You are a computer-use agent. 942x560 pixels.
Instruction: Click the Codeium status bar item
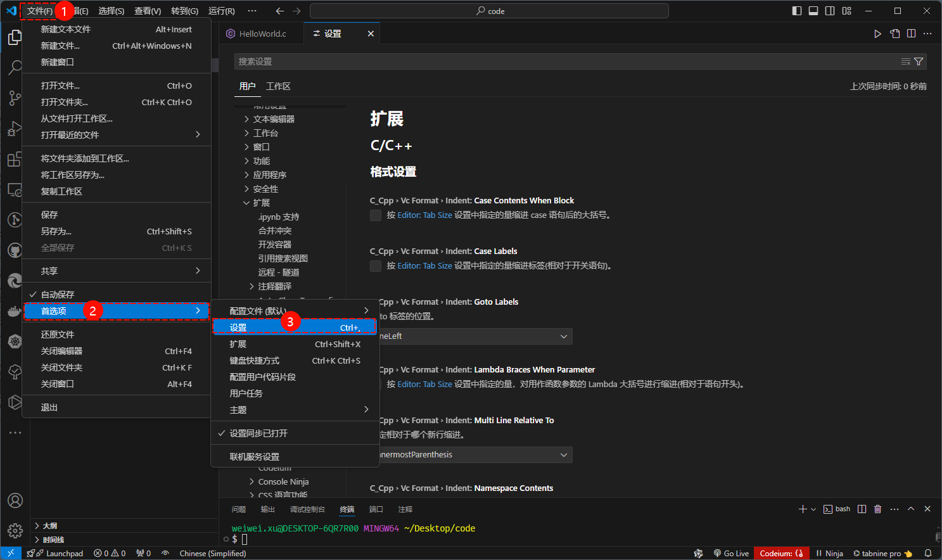click(781, 553)
